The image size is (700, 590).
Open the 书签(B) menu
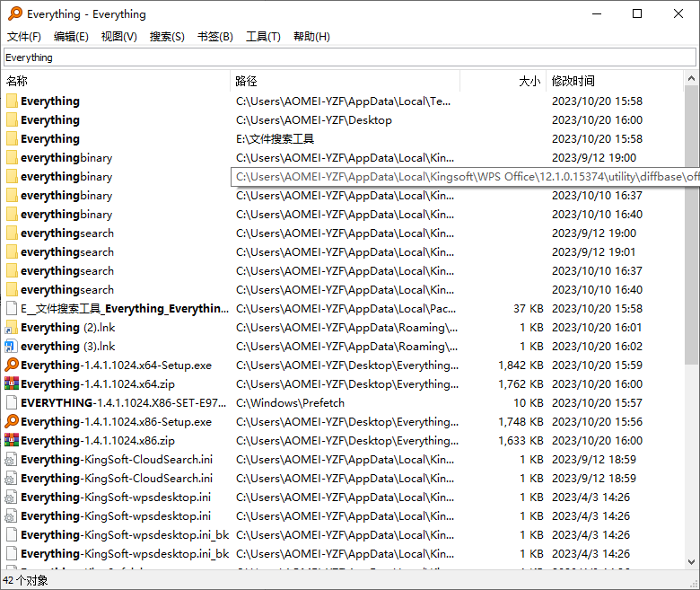click(x=215, y=37)
